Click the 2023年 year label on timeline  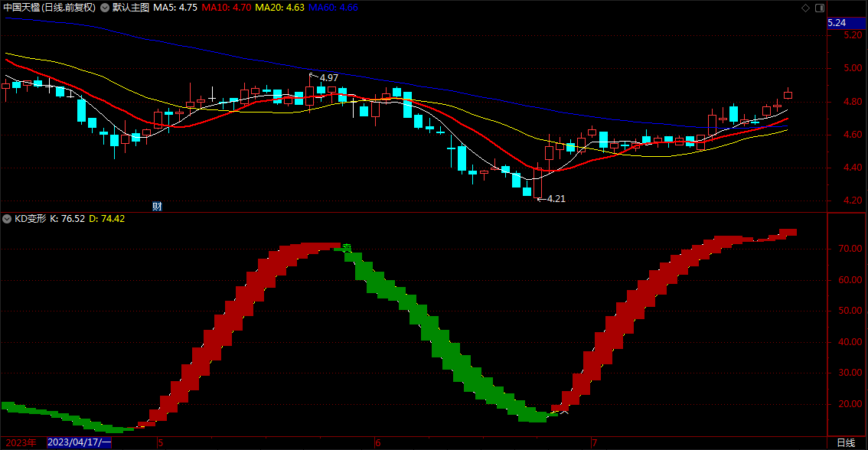21,443
